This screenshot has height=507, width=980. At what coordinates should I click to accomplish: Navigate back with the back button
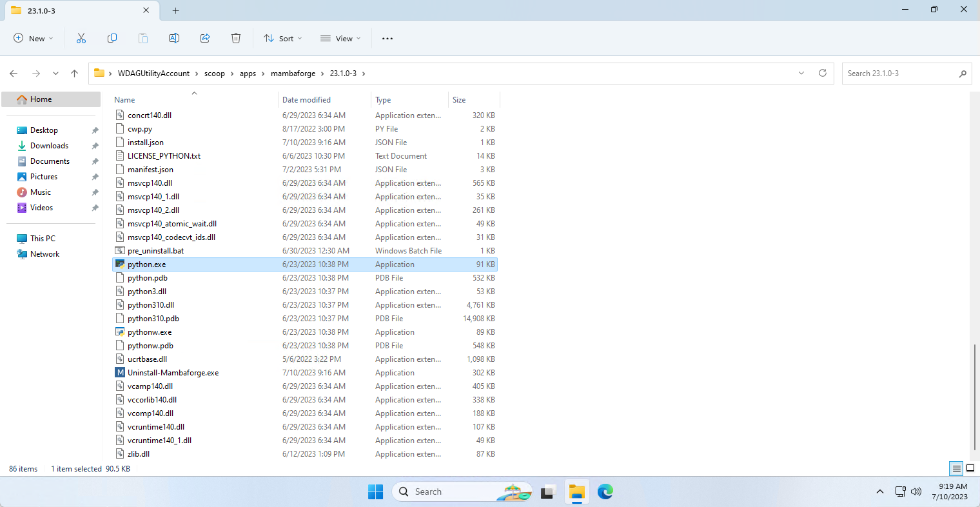pyautogui.click(x=14, y=73)
